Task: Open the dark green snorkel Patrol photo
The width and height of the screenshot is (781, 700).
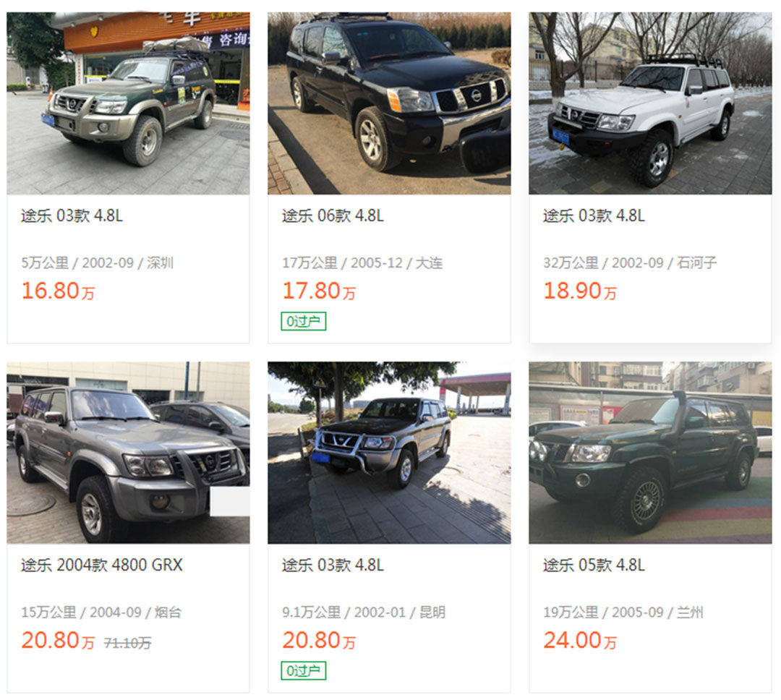Action: [x=650, y=453]
